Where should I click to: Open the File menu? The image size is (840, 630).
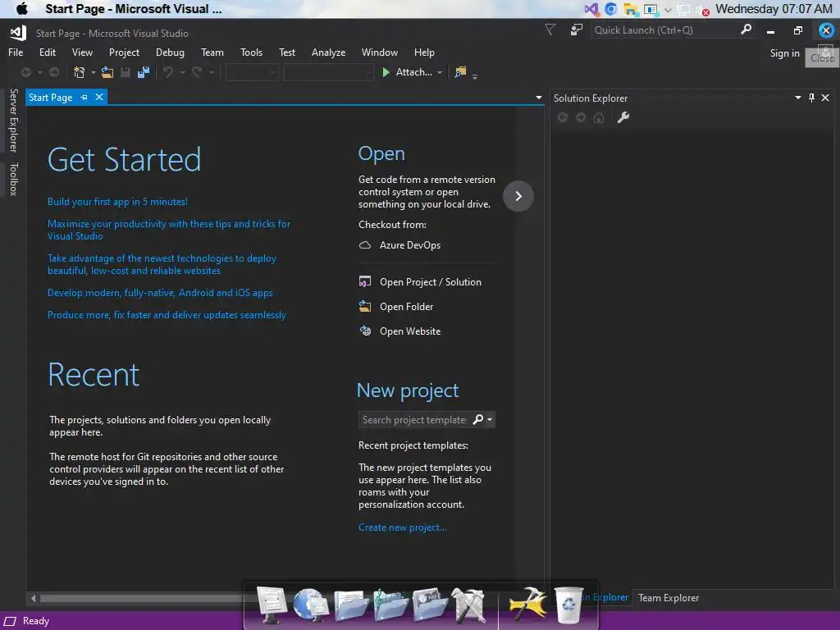[x=16, y=52]
